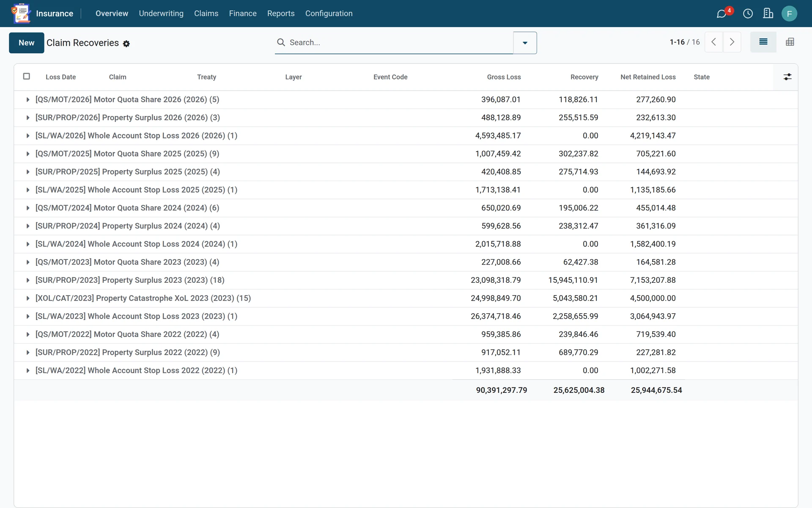Open the Finance menu

243,14
